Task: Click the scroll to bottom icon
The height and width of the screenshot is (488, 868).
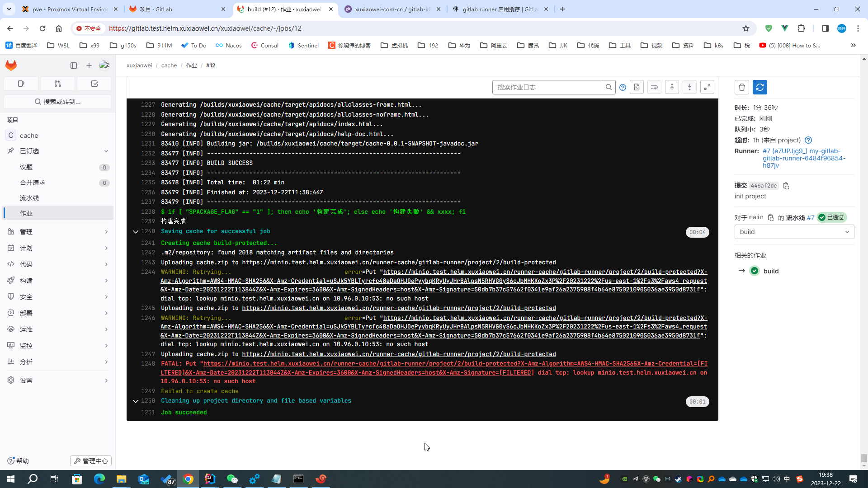Action: click(x=690, y=87)
